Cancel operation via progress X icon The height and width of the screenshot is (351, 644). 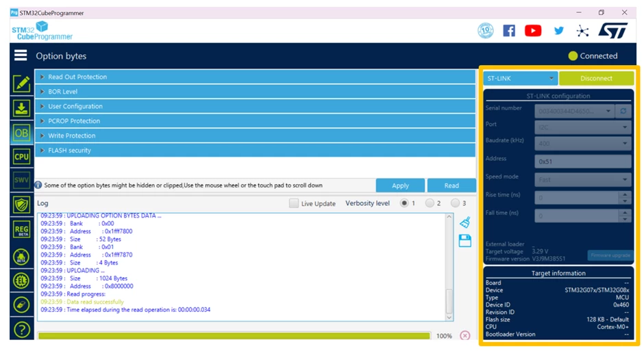pyautogui.click(x=465, y=335)
